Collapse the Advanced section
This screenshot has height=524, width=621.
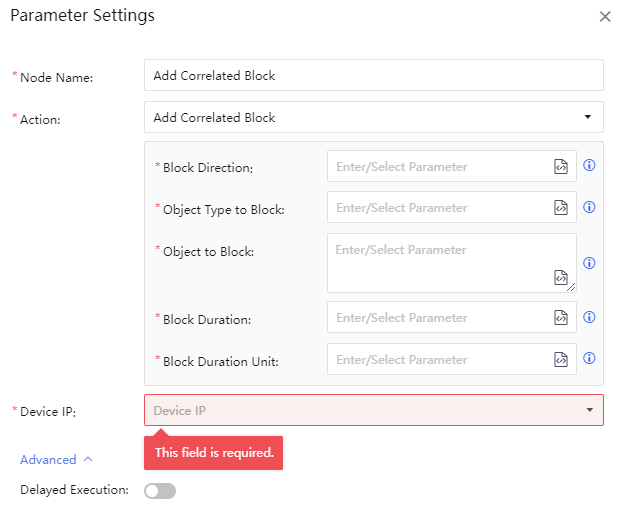(56, 460)
